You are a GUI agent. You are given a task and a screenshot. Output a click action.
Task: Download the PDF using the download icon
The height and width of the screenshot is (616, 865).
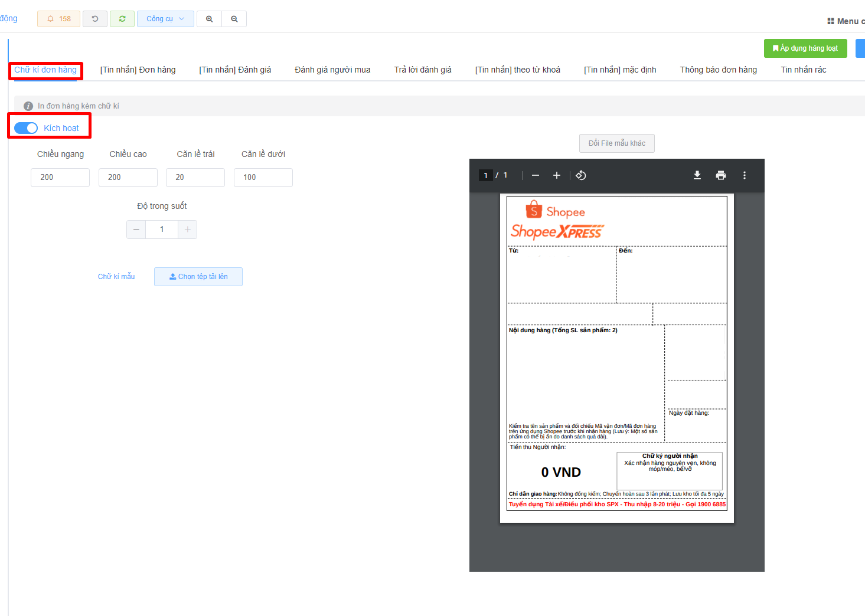pyautogui.click(x=697, y=175)
